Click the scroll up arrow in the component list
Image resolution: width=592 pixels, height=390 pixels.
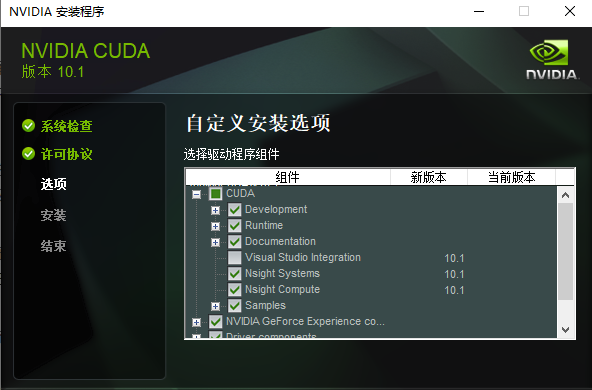[565, 195]
